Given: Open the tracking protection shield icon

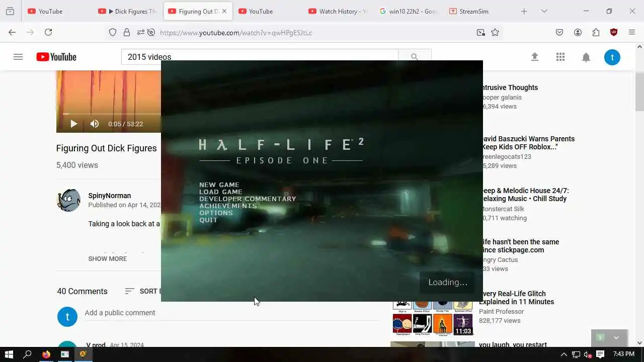Looking at the screenshot, I should click(x=113, y=32).
